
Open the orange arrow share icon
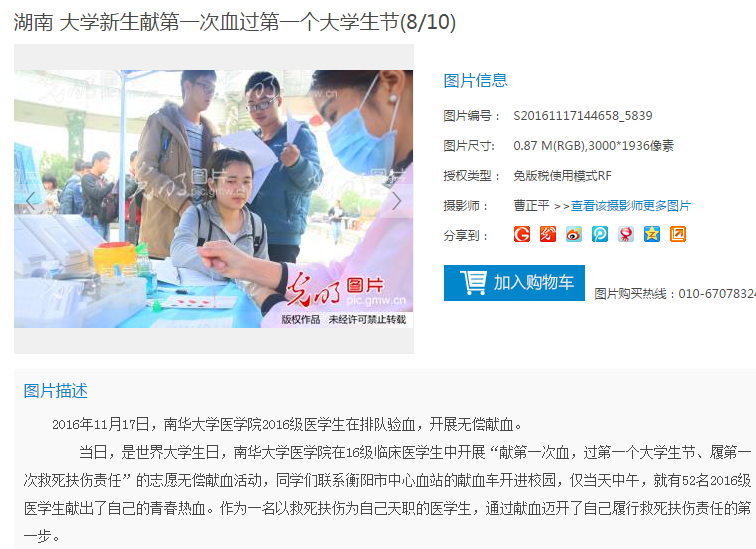tap(678, 234)
